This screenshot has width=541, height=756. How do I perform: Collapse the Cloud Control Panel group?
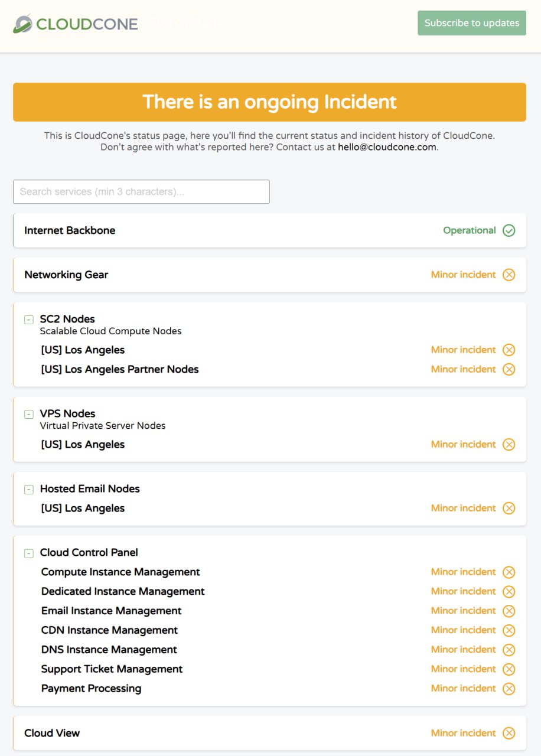(x=28, y=553)
